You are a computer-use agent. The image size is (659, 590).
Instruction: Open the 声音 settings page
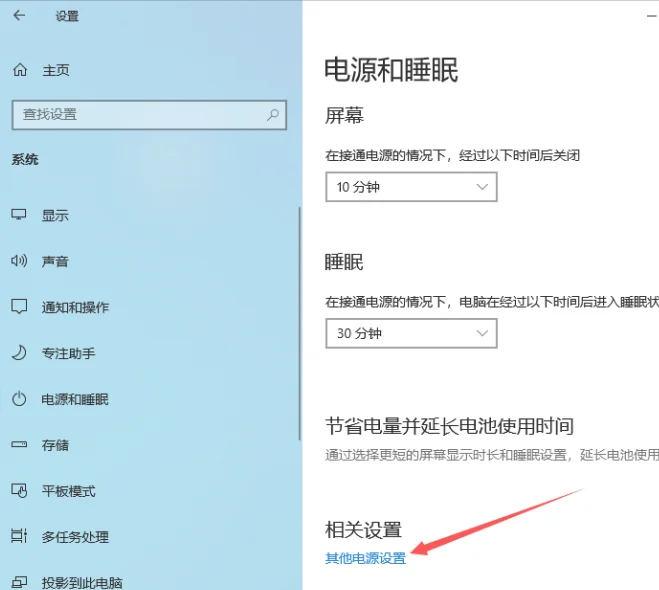pyautogui.click(x=55, y=261)
